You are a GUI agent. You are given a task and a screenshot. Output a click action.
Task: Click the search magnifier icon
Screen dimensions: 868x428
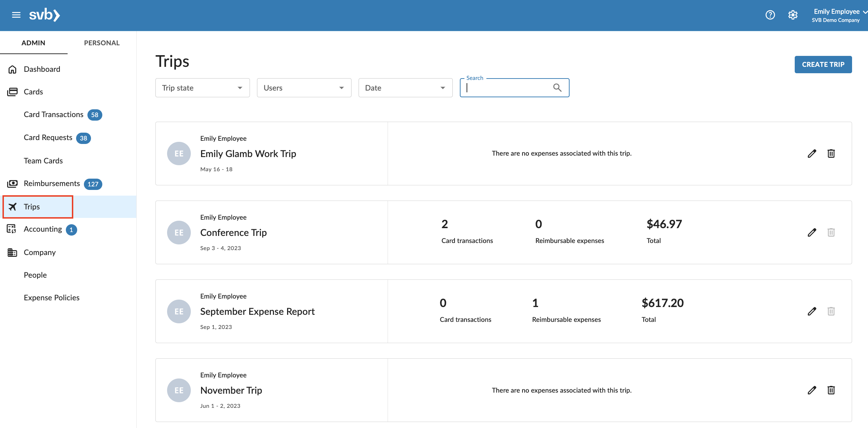click(557, 87)
